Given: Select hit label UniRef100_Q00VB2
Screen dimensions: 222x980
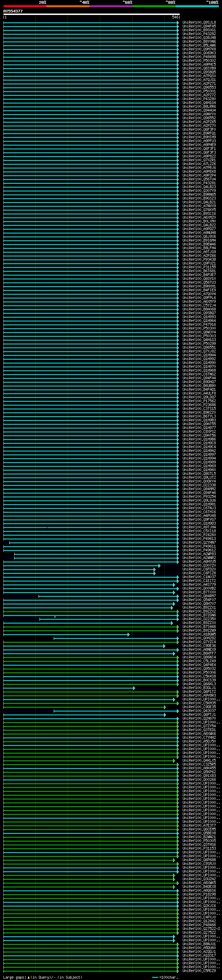Looking at the screenshot, I should (199, 588).
